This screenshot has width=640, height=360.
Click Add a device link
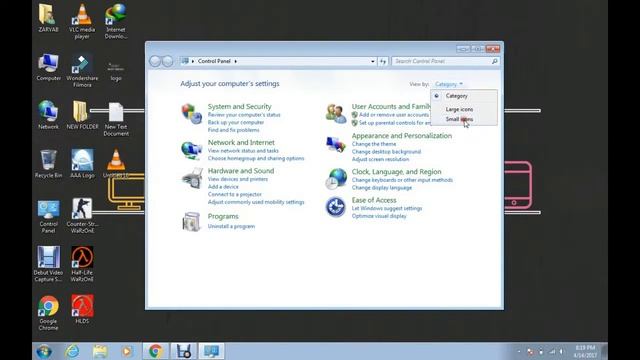(x=223, y=187)
